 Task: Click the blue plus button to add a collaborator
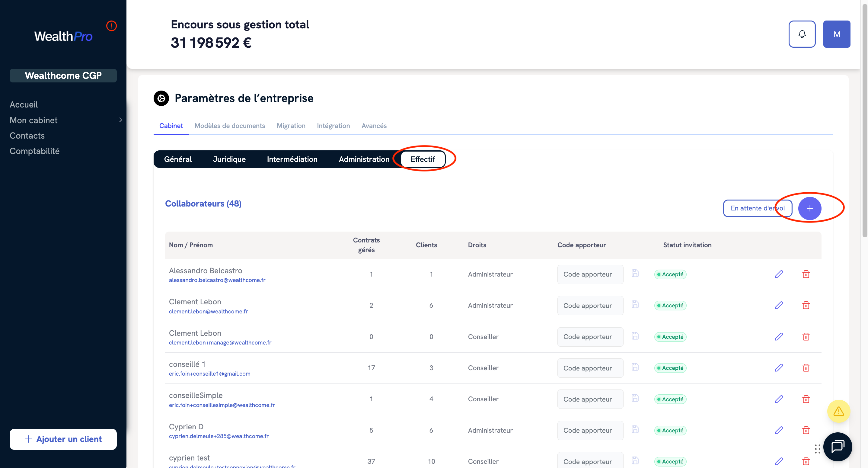coord(809,208)
